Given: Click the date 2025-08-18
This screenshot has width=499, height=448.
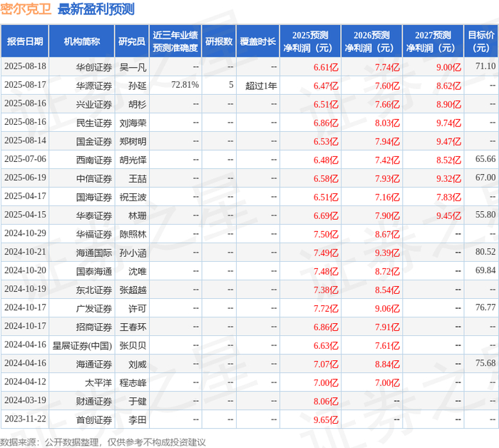Looking at the screenshot, I should click(25, 66).
